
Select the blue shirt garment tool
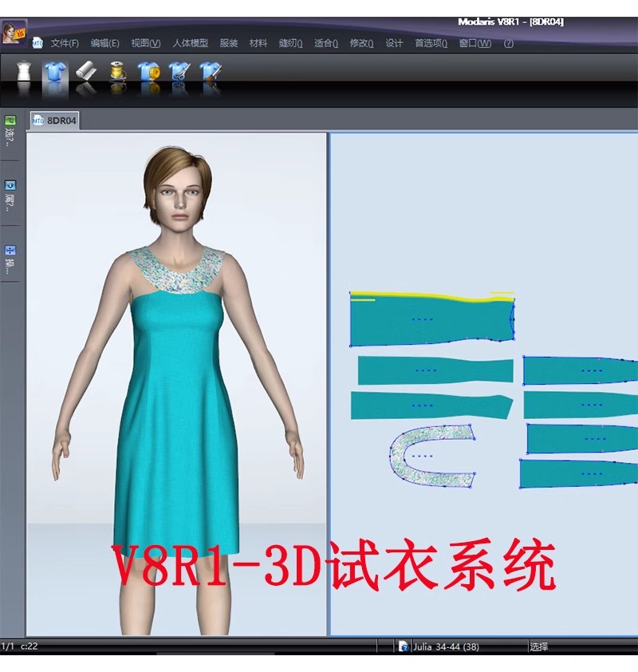pos(55,71)
